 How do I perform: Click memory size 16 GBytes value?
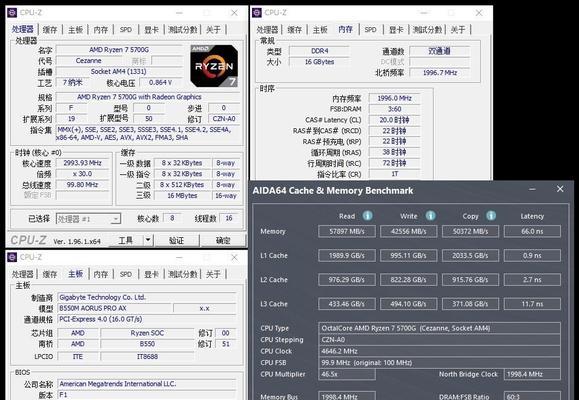tap(319, 62)
